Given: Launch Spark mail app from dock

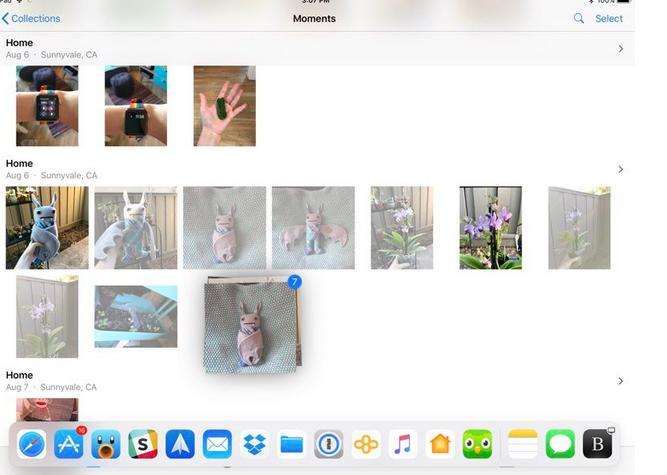Looking at the screenshot, I should 180,444.
